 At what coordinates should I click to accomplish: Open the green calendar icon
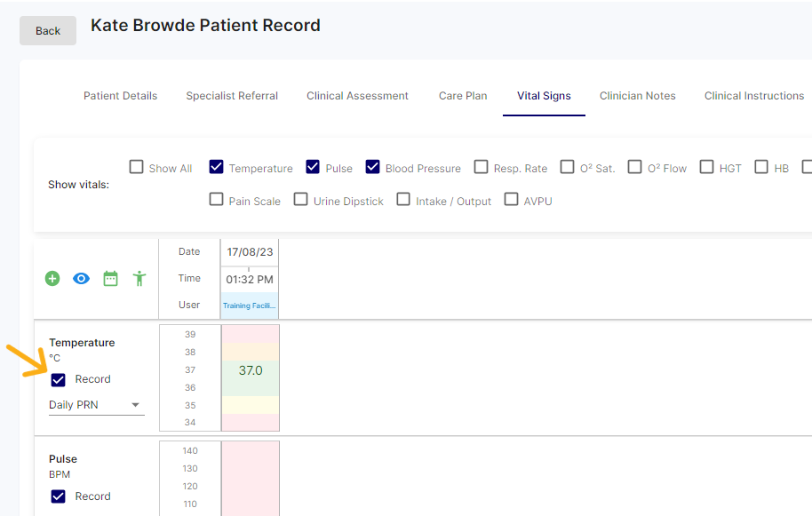coord(110,278)
